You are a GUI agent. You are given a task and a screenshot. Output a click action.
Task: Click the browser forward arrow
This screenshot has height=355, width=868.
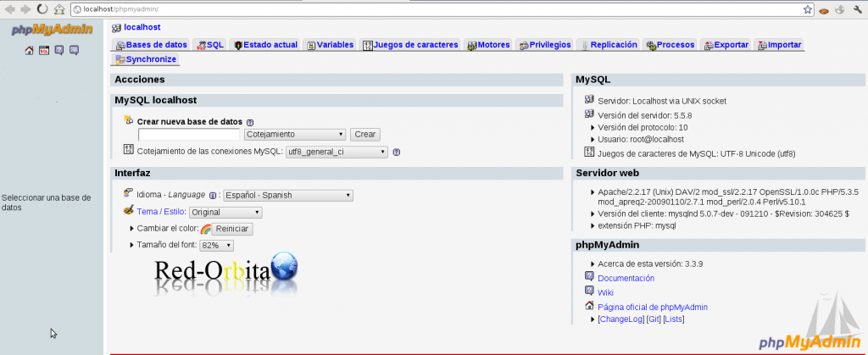25,8
